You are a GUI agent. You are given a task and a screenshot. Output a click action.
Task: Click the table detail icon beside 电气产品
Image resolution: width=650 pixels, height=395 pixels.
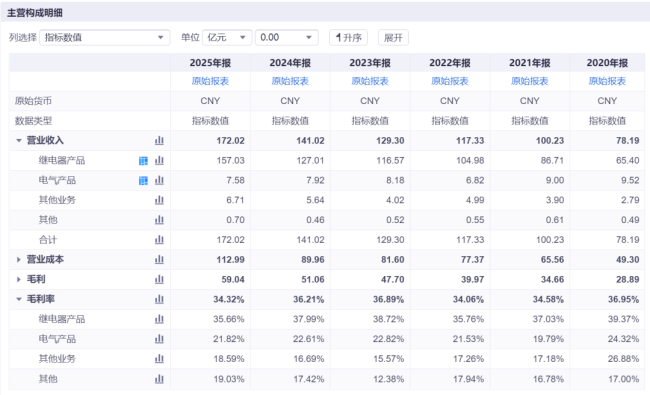[143, 181]
